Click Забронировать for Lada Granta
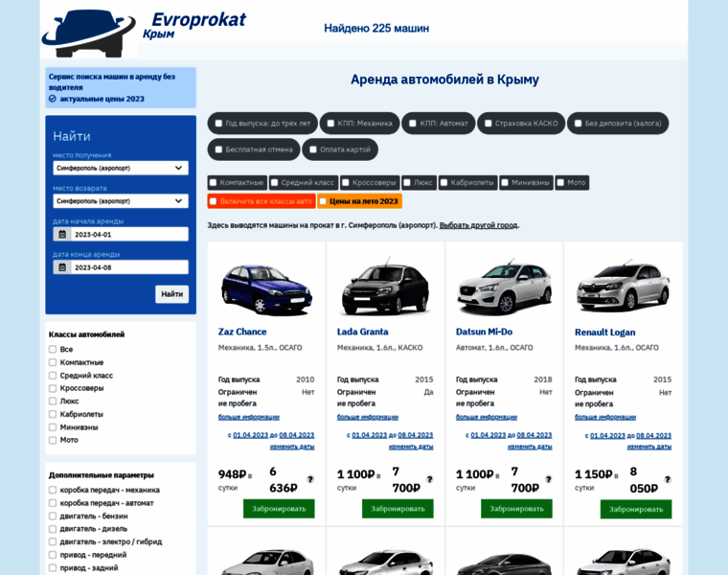728x575 pixels. (x=398, y=509)
